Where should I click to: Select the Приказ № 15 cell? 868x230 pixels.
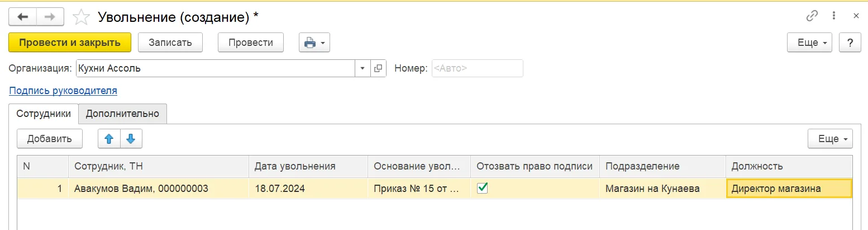tap(419, 189)
